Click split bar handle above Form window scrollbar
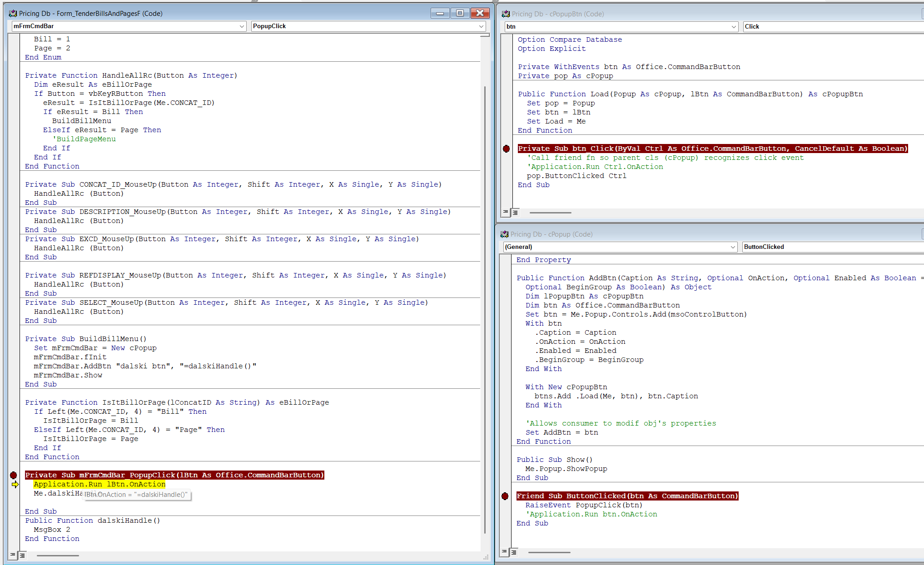924x565 pixels. (485, 35)
